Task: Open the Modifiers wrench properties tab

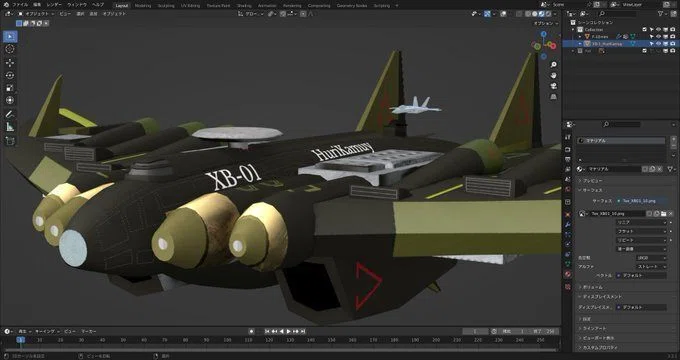Action: pos(568,225)
